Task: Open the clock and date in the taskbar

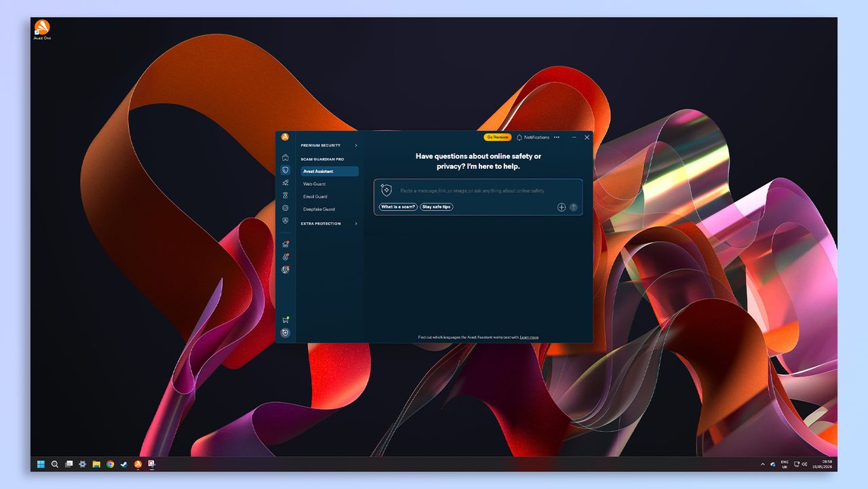Action: [822, 464]
